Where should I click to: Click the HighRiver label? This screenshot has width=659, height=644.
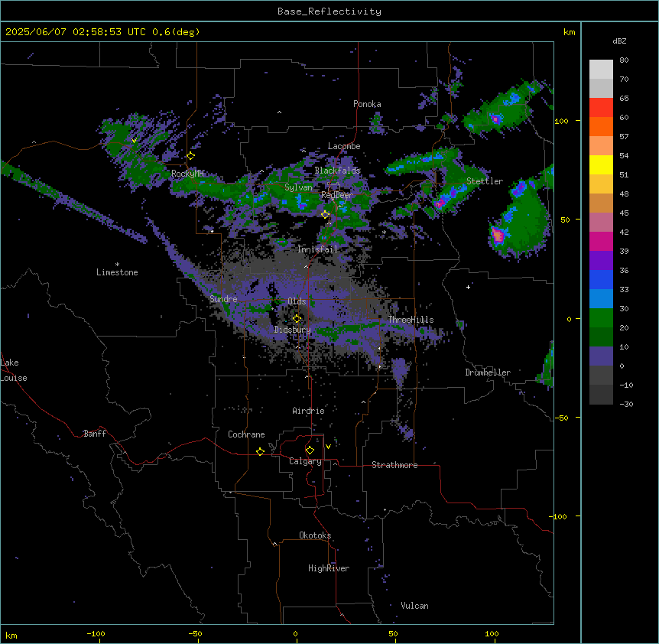click(x=329, y=568)
